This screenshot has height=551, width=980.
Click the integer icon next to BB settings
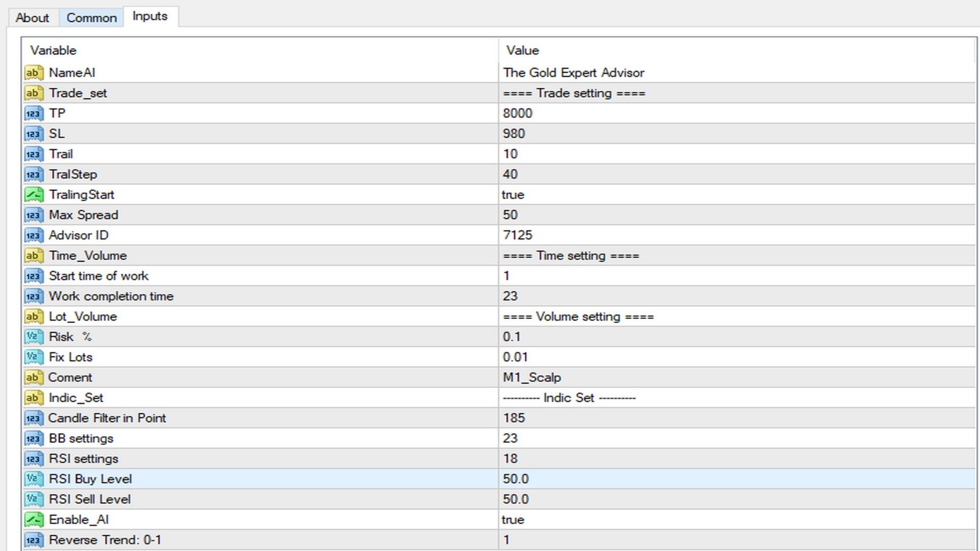point(33,438)
